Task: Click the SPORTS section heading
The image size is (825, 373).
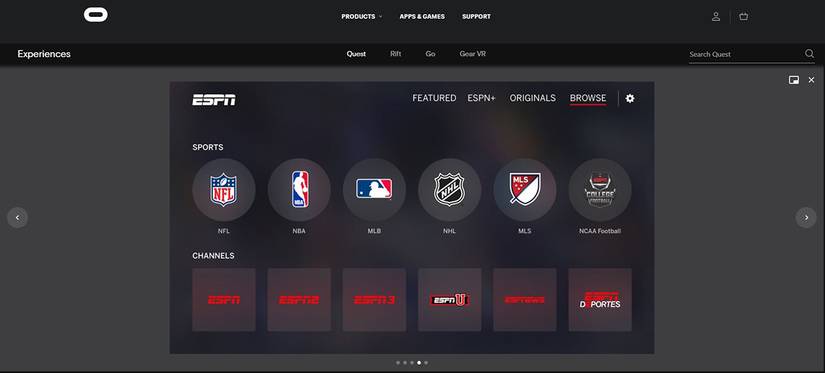Action: pos(208,147)
